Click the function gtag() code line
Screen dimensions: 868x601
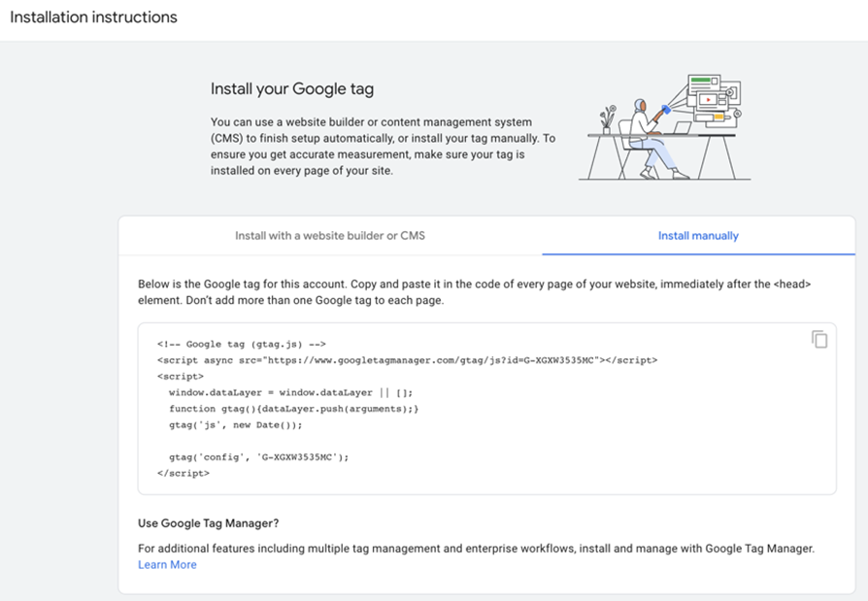[x=293, y=409]
